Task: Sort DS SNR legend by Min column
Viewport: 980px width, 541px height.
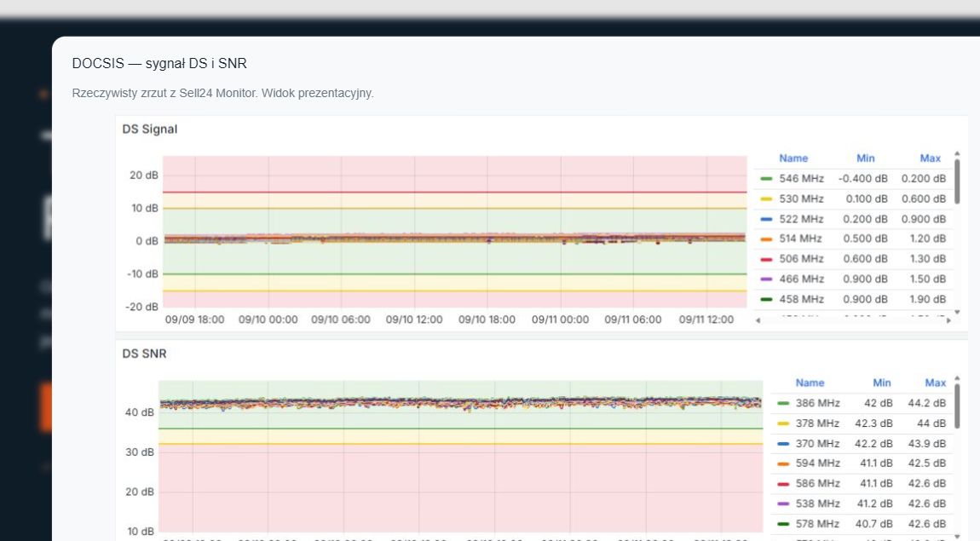Action: [881, 383]
